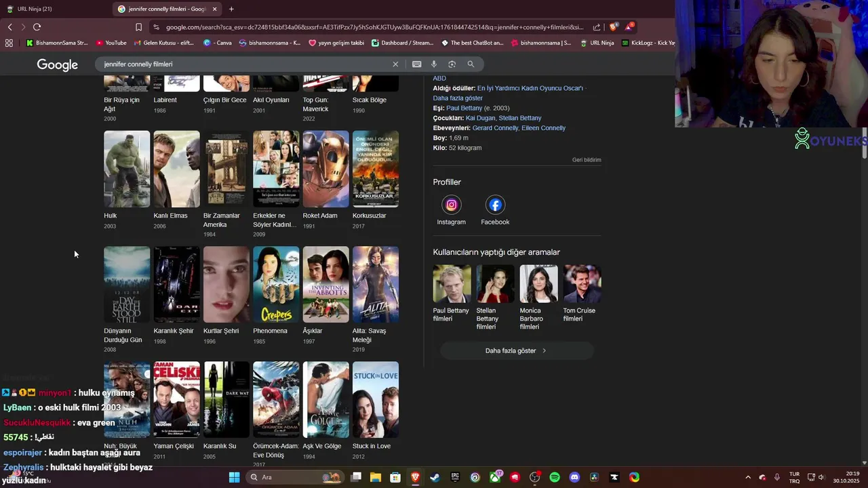Open the KickLogz bookmark
The height and width of the screenshot is (488, 868).
648,43
